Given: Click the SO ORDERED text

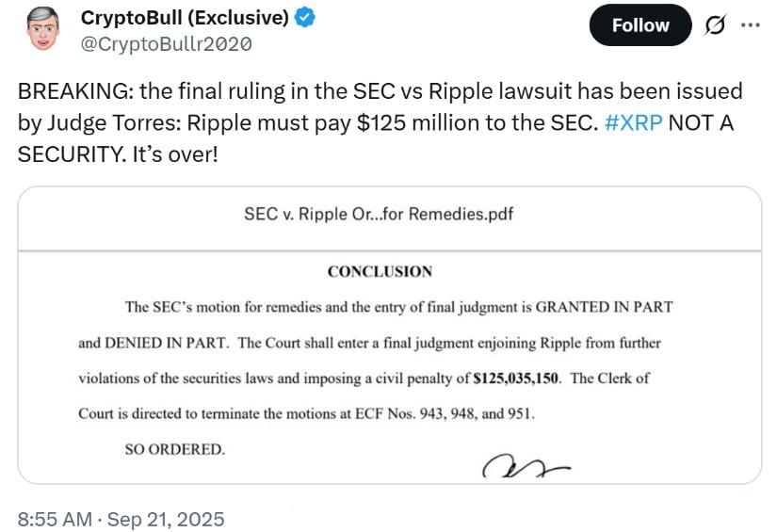Looking at the screenshot, I should click(174, 449).
